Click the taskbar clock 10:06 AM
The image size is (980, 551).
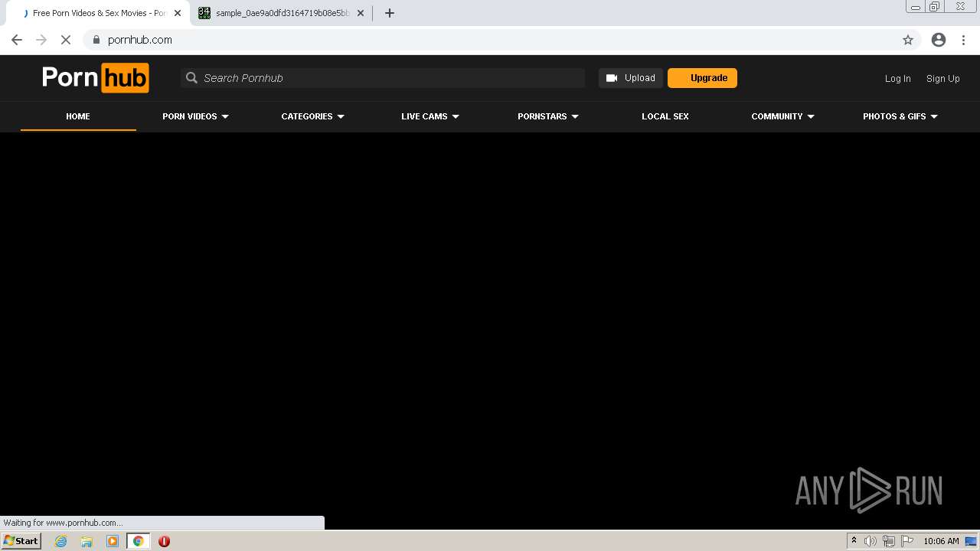[941, 541]
